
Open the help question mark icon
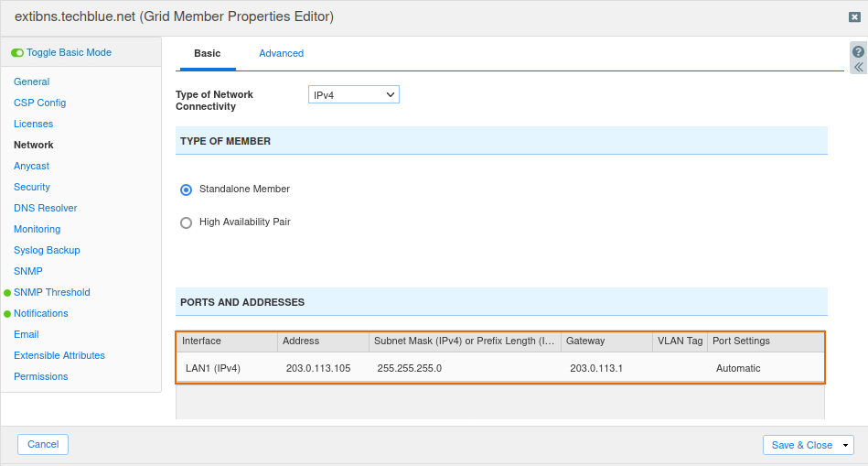click(x=858, y=52)
